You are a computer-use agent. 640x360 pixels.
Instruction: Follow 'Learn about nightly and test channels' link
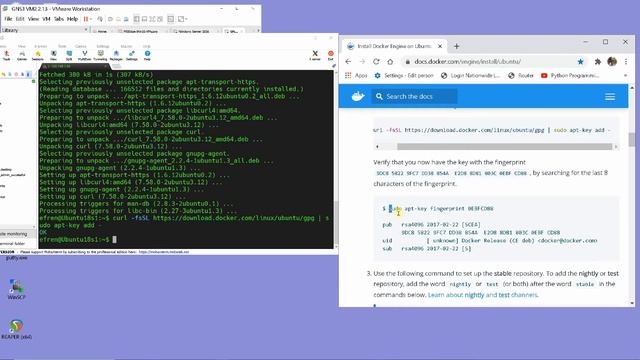pos(483,295)
